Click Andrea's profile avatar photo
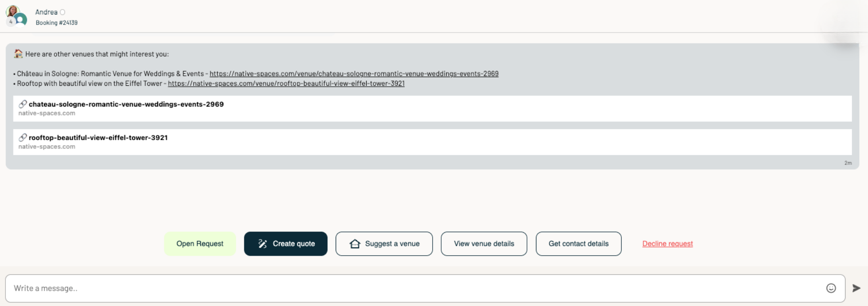868x306 pixels. point(13,11)
